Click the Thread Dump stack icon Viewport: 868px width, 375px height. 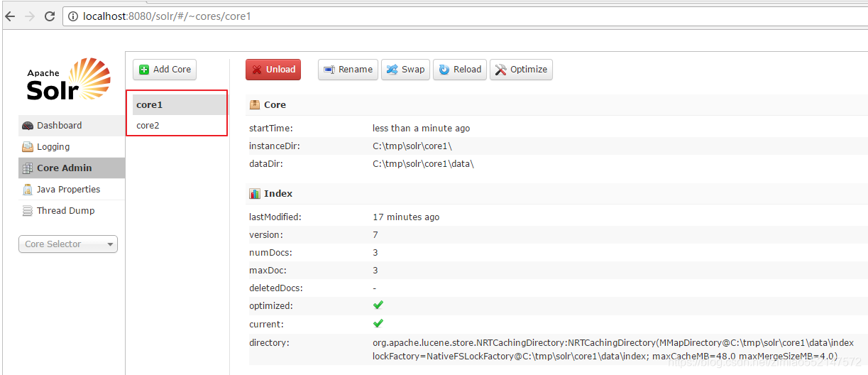point(28,211)
